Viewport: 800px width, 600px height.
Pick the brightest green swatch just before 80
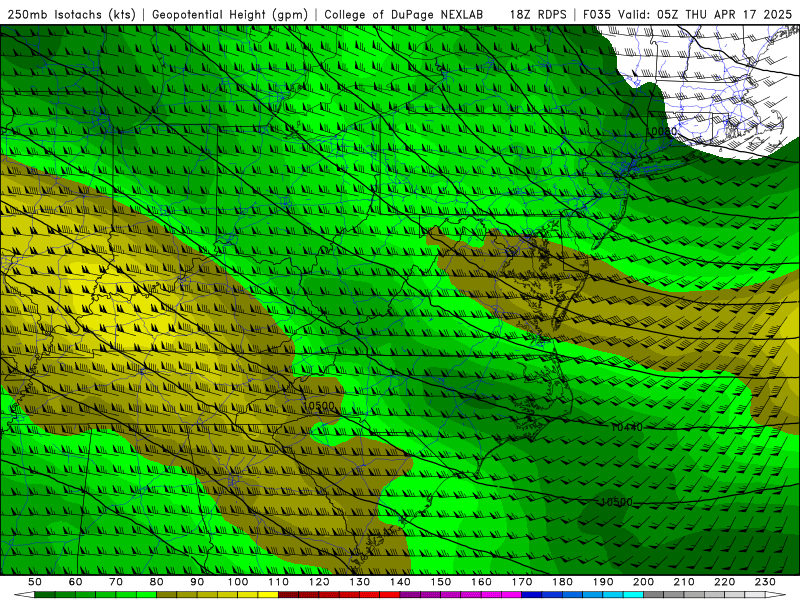pos(146,595)
